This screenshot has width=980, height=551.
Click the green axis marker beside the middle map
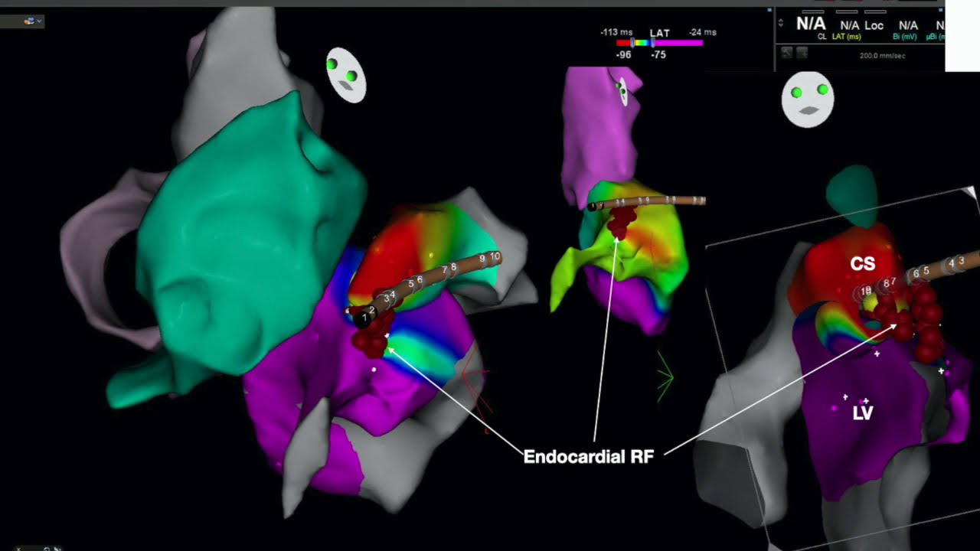pyautogui.click(x=664, y=377)
